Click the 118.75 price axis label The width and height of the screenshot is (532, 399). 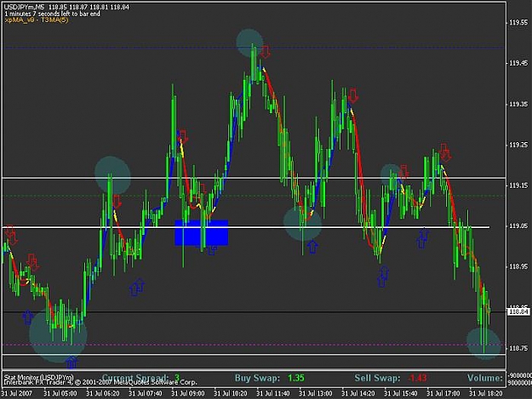pyautogui.click(x=518, y=348)
